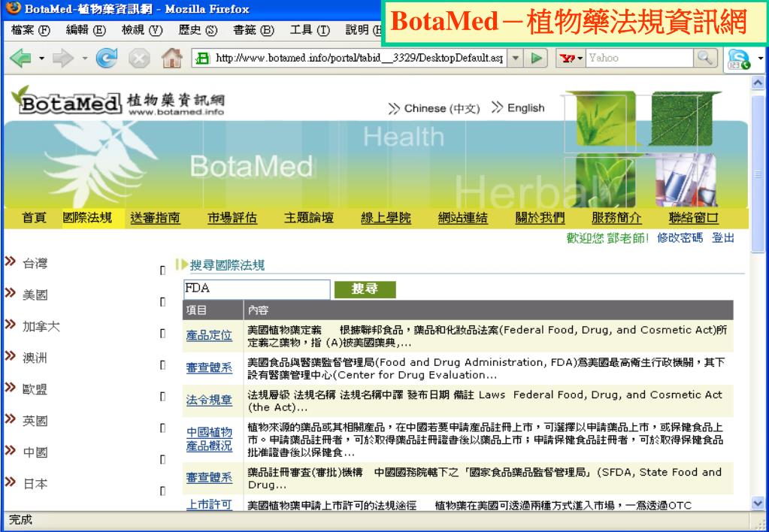Viewport: 769px width, 532px height.
Task: Open the Back history dropdown arrow
Action: point(41,59)
